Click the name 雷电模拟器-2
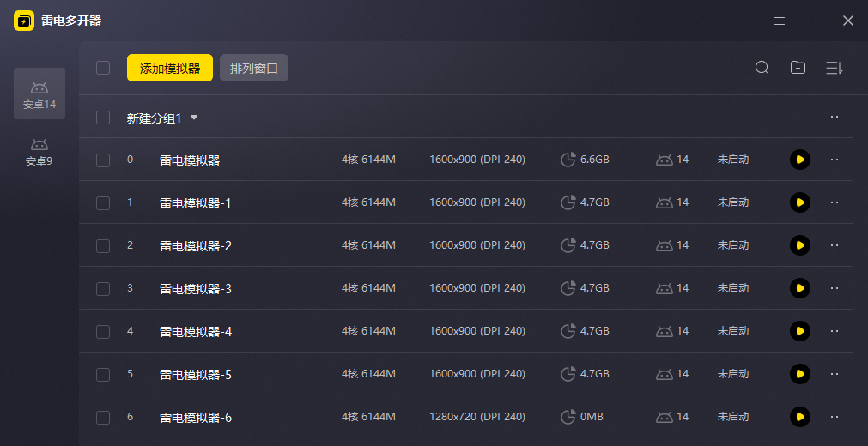The height and width of the screenshot is (446, 868). click(x=196, y=246)
